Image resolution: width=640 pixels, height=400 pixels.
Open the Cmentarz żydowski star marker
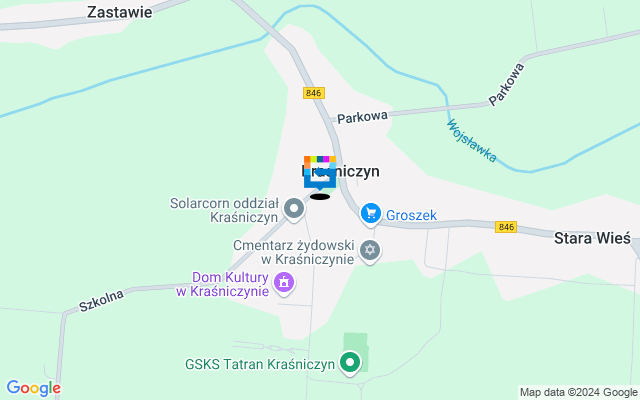370,251
